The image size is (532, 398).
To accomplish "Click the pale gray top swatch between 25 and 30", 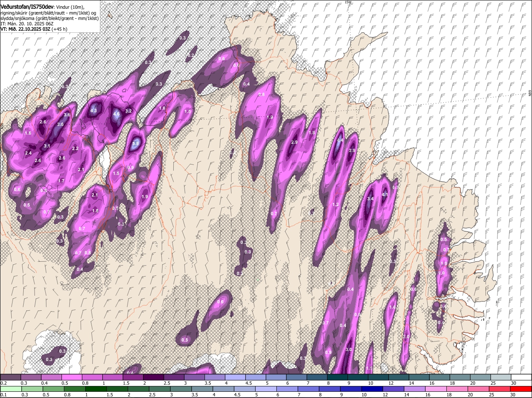I will 500,377.
